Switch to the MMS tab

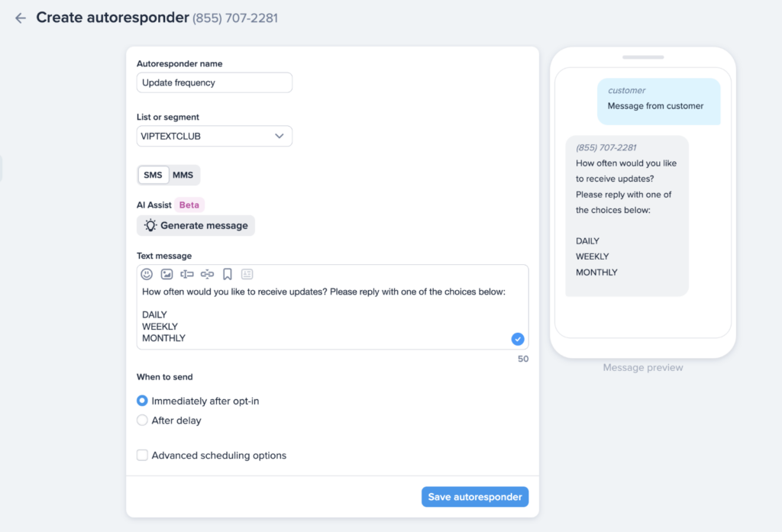tap(183, 175)
